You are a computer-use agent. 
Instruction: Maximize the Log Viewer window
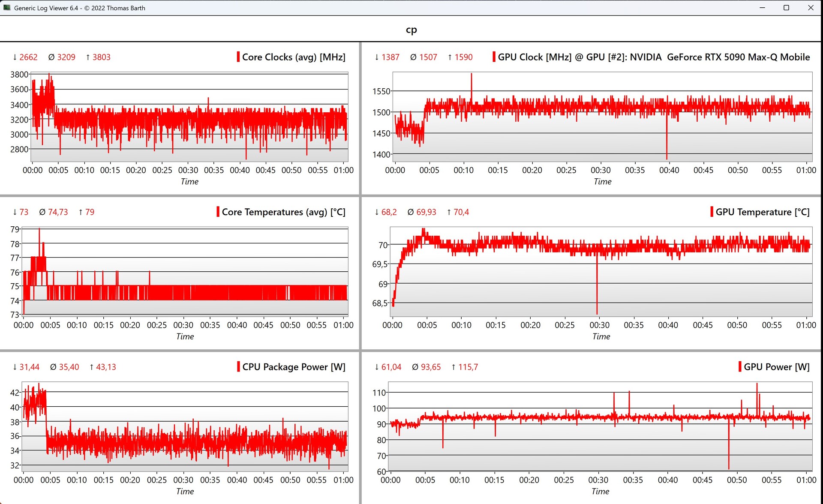coord(786,8)
